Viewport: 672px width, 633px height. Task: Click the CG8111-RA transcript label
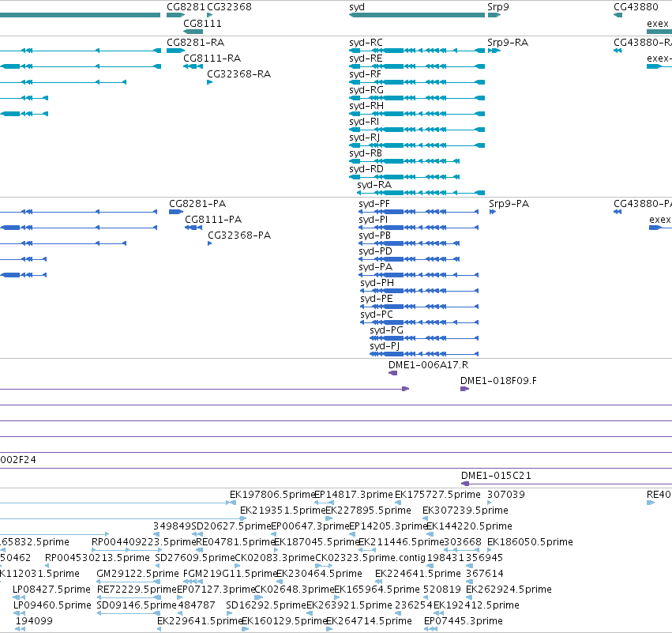click(212, 58)
